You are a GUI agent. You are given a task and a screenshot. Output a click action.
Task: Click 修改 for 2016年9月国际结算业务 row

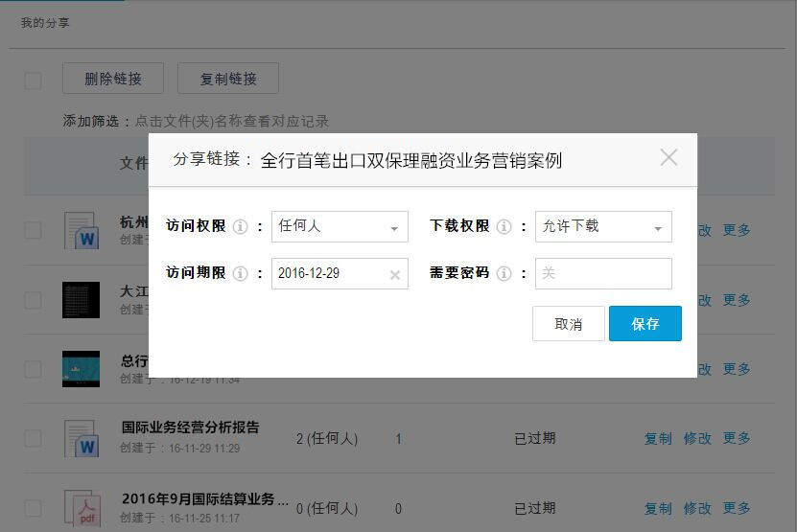(697, 508)
